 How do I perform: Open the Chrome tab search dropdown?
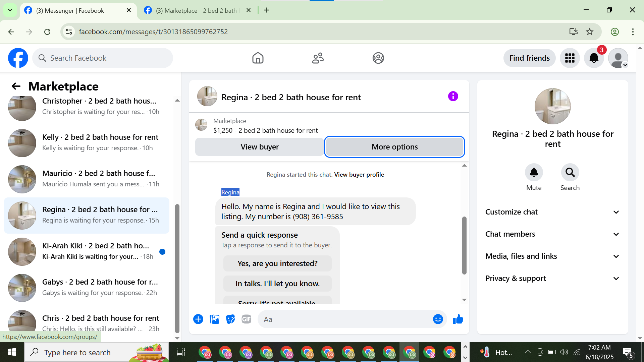click(10, 10)
